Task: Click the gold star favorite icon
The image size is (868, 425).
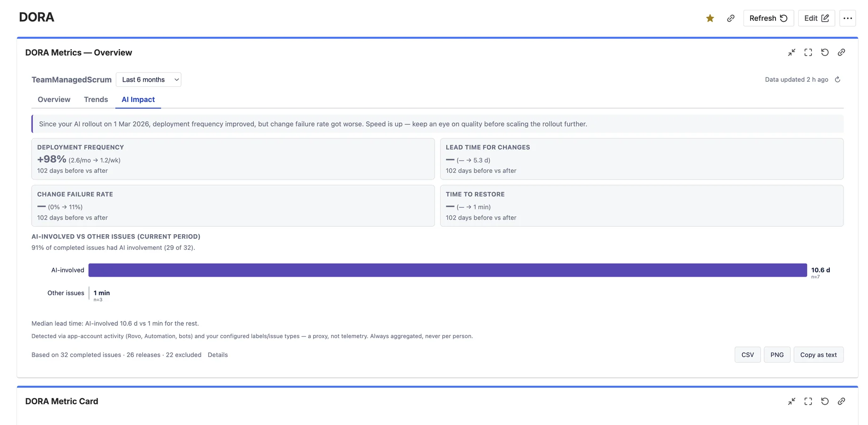Action: pos(710,18)
